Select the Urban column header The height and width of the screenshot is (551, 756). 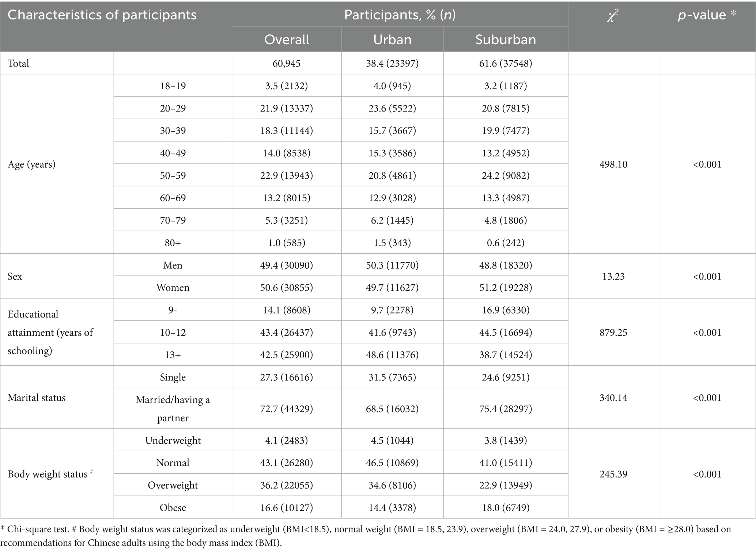coord(392,39)
